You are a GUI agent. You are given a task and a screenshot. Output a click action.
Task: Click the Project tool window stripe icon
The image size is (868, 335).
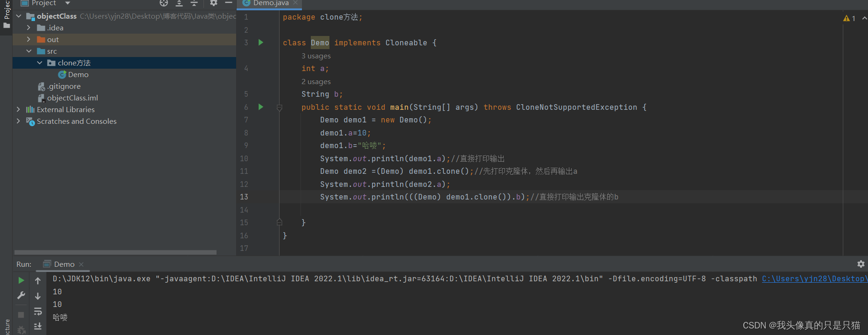tap(7, 26)
